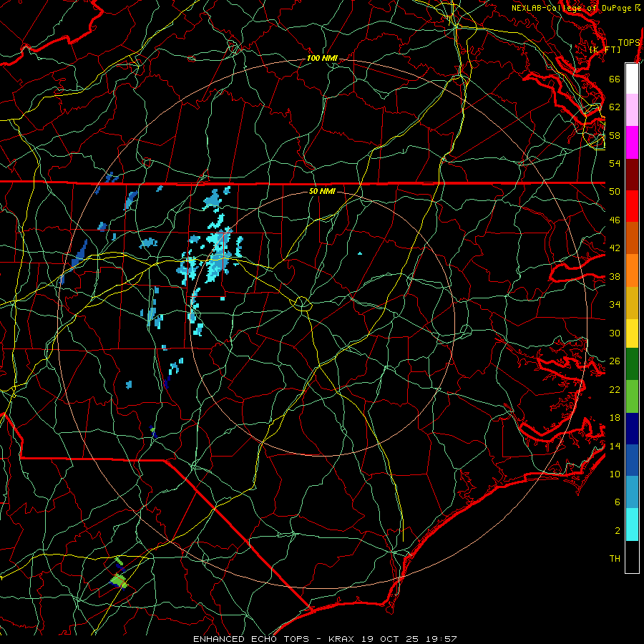Click the legend value "18"
This screenshot has height=644, width=644.
(x=615, y=418)
